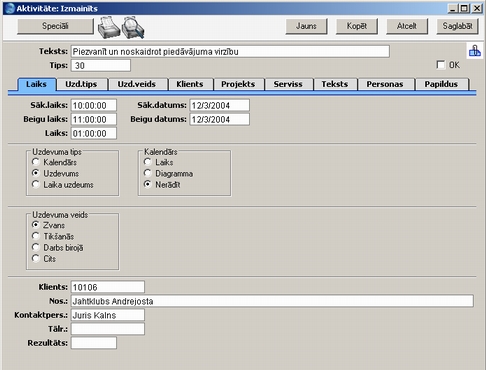Select Uzdevums radio option

click(36, 173)
